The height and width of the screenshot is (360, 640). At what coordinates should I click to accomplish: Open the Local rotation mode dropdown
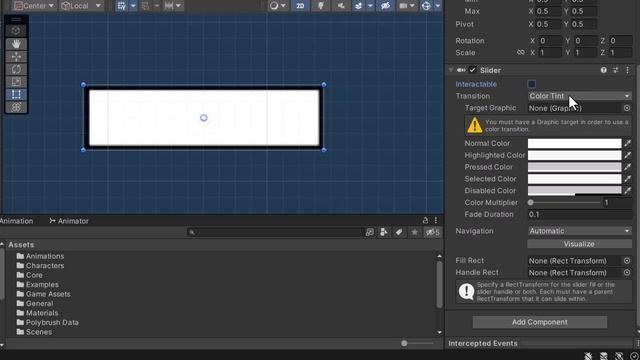81,6
